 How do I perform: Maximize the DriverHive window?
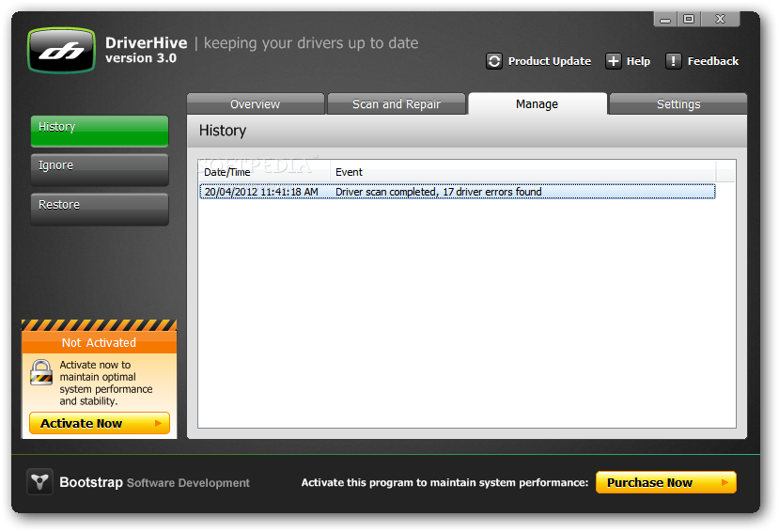(689, 20)
